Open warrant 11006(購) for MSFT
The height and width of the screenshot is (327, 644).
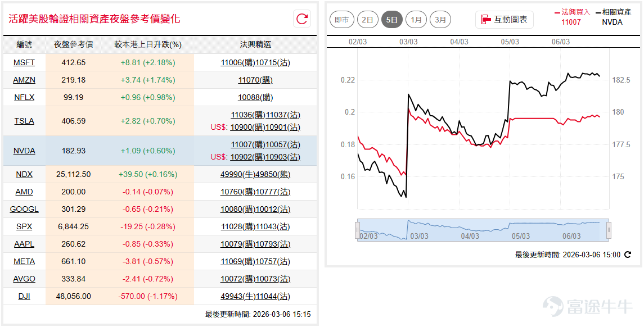click(238, 62)
